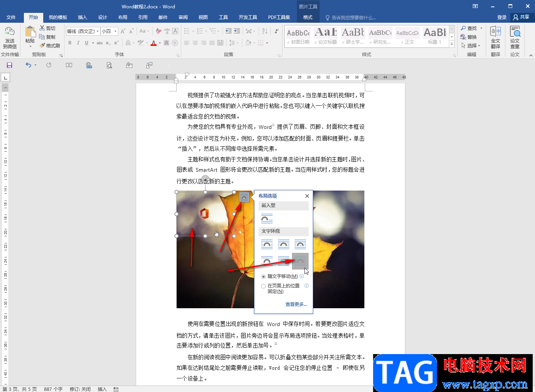Click the increase font size icon

123,31
